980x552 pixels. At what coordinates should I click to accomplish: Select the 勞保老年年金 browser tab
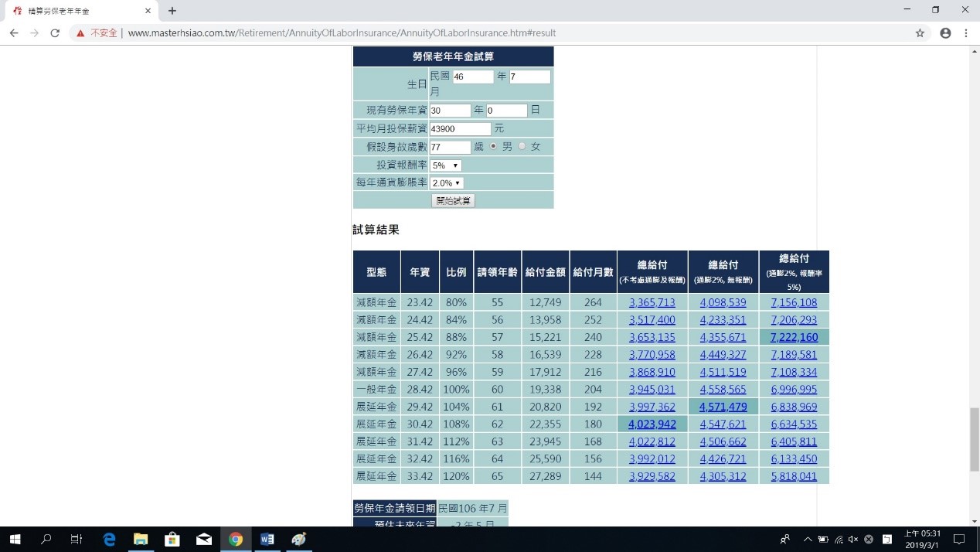coord(80,11)
